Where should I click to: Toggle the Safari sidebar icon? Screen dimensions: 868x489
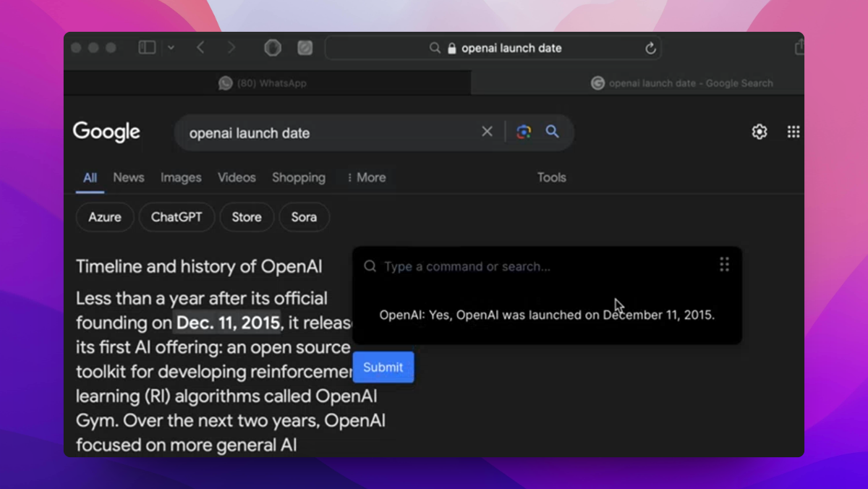tap(147, 48)
